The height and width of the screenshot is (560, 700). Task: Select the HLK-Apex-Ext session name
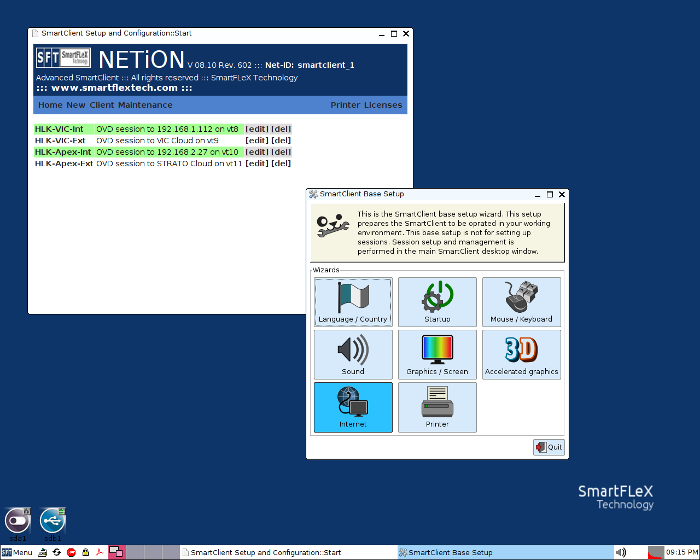[64, 163]
